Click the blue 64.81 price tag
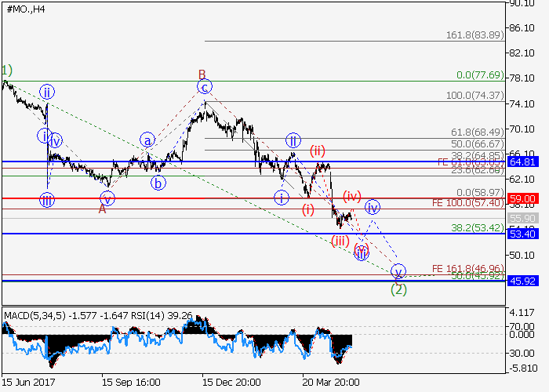Image resolution: width=549 pixels, height=392 pixels. pyautogui.click(x=521, y=162)
